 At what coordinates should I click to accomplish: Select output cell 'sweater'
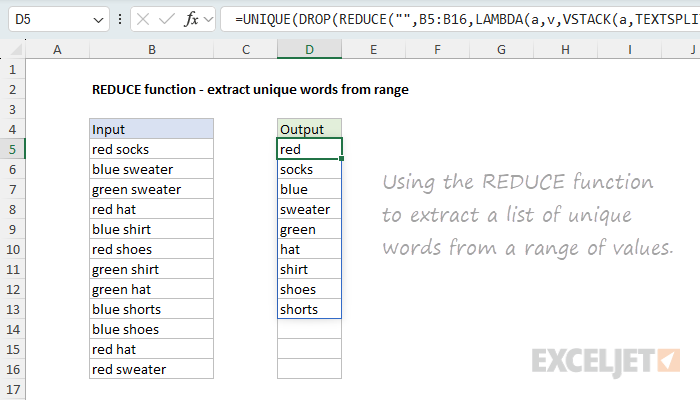tap(309, 209)
